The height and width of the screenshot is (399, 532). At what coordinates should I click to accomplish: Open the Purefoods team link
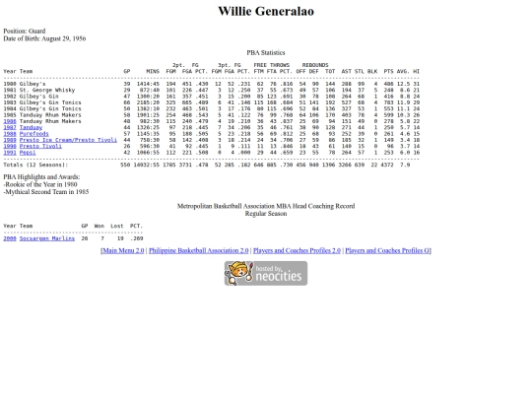tap(33, 134)
